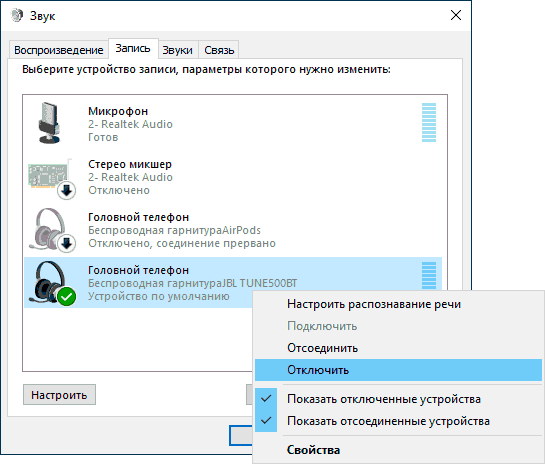545x464 pixels.
Task: Click the Беспроводная гарнитураAirPods description text
Action: click(x=174, y=230)
